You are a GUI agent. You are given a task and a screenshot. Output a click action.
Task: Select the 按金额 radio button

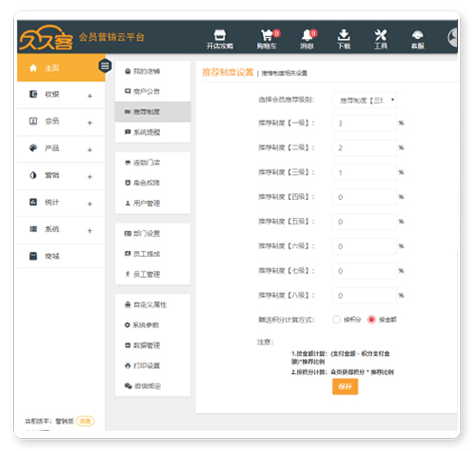coord(371,319)
